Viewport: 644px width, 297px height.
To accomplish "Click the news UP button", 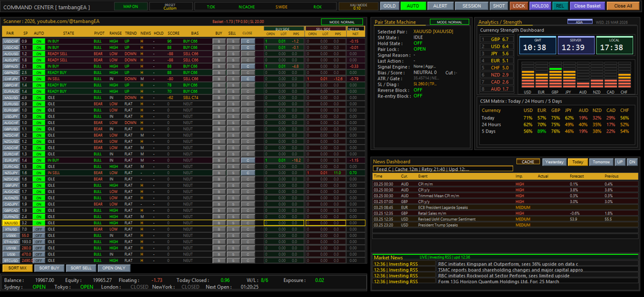I will 620,162.
